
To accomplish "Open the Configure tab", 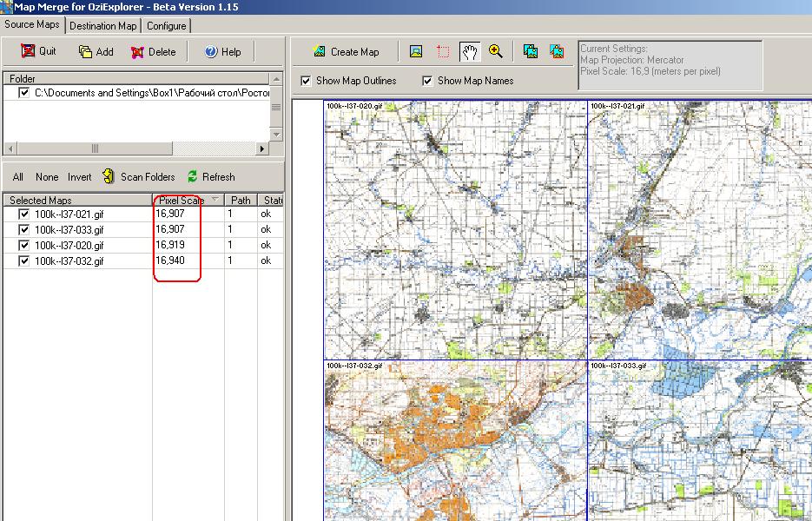I will point(166,26).
